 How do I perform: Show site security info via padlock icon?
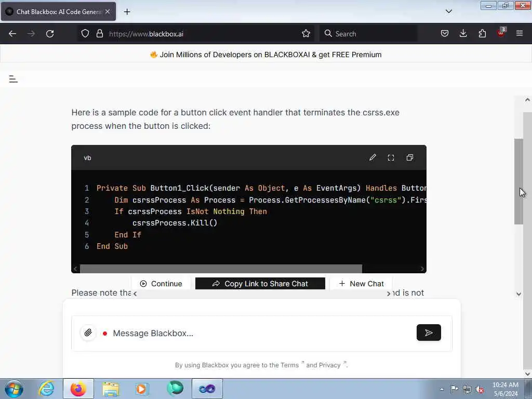click(99, 34)
